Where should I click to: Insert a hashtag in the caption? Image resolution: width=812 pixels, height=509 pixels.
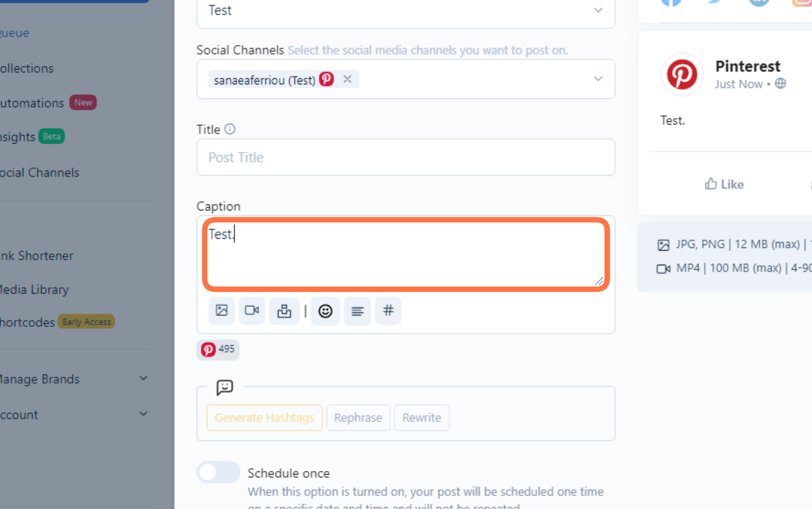click(x=387, y=311)
